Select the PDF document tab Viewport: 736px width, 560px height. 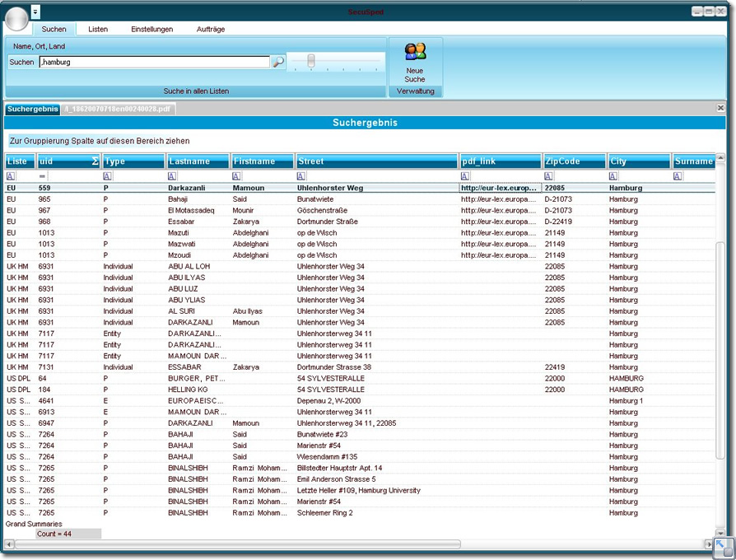pos(118,109)
